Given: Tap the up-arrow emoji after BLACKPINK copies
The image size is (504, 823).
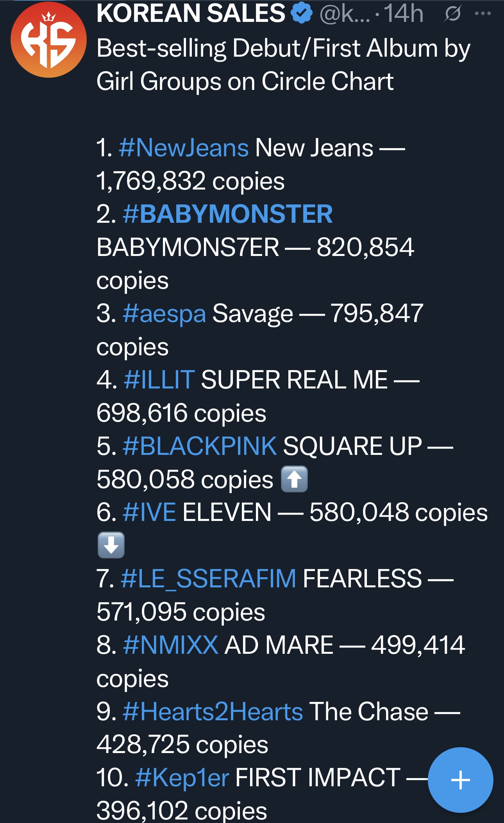Looking at the screenshot, I should [295, 479].
